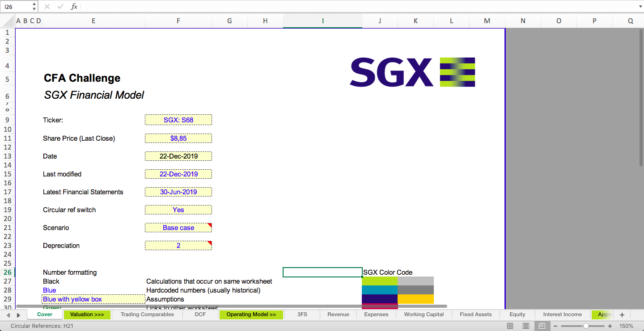The height and width of the screenshot is (331, 644).
Task: Select the Blue with yellow box cell
Action: pyautogui.click(x=93, y=299)
